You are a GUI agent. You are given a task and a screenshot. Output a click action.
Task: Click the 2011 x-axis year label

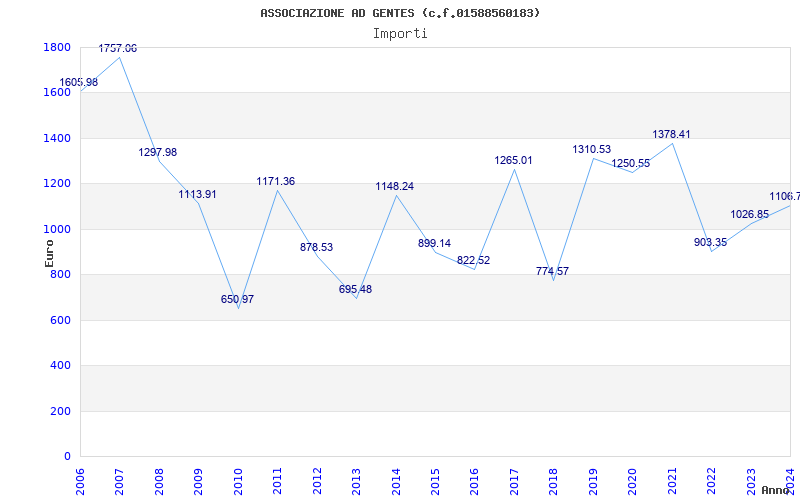tap(278, 484)
